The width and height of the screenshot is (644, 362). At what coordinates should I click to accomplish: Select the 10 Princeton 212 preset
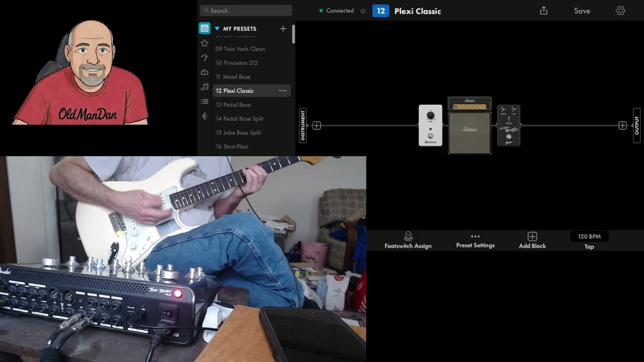coord(236,63)
